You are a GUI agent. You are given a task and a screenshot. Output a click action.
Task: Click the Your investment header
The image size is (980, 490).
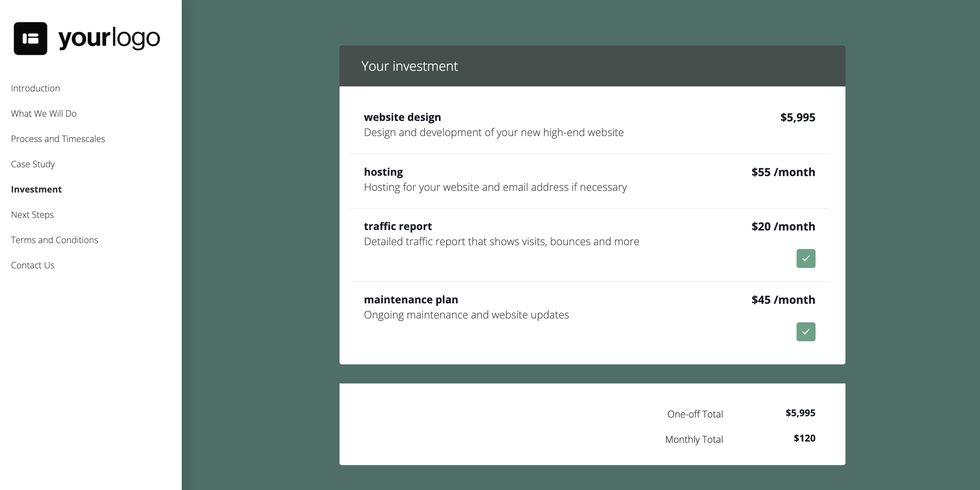[x=409, y=66]
